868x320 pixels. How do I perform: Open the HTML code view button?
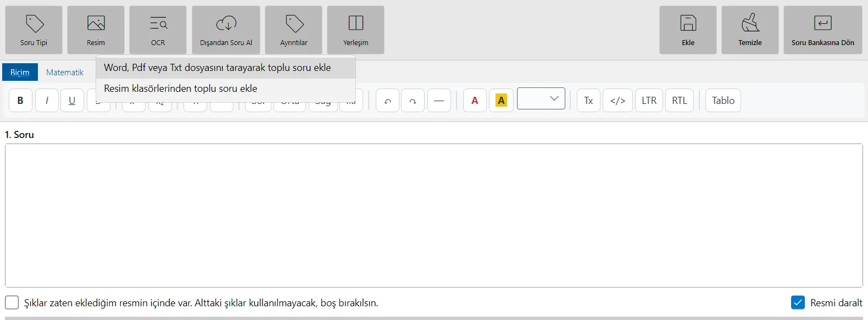(617, 101)
